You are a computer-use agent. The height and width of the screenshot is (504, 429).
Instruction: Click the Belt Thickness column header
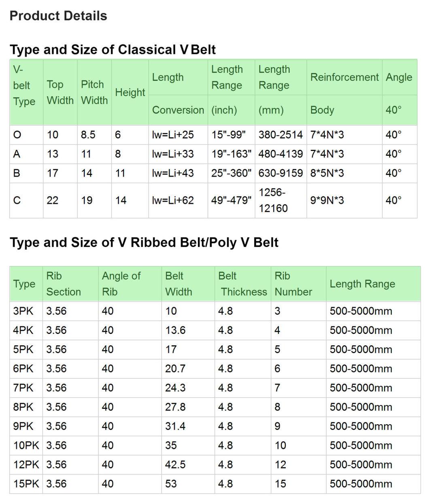click(x=243, y=284)
